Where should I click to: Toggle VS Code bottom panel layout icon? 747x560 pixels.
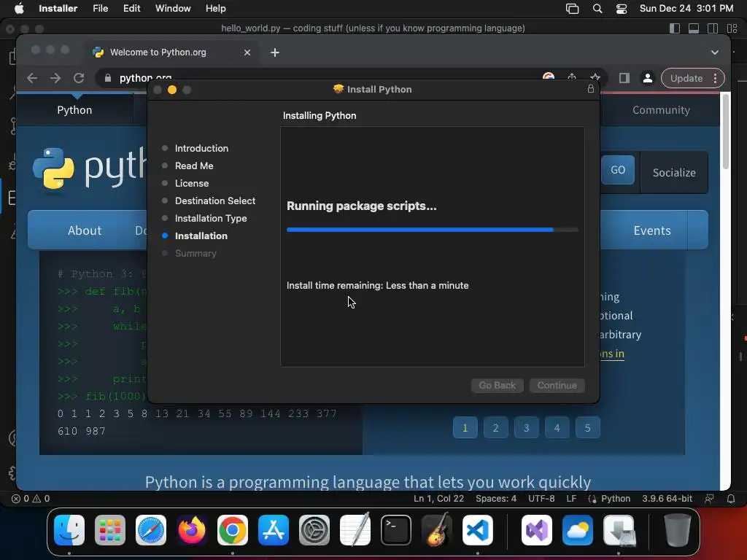coord(694,28)
